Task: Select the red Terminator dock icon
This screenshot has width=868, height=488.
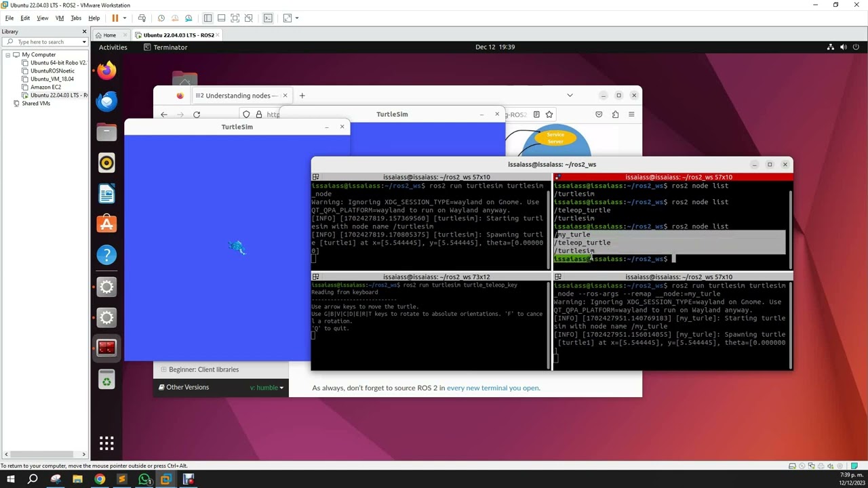Action: point(106,348)
